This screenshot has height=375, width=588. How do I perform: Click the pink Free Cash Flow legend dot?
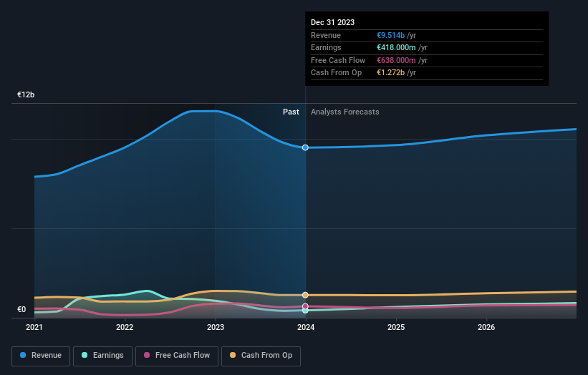(x=147, y=355)
